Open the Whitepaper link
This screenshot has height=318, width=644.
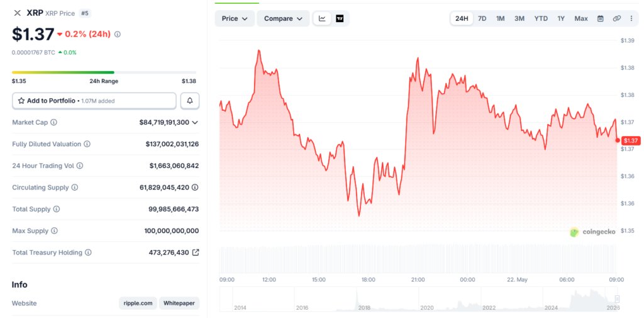click(179, 303)
